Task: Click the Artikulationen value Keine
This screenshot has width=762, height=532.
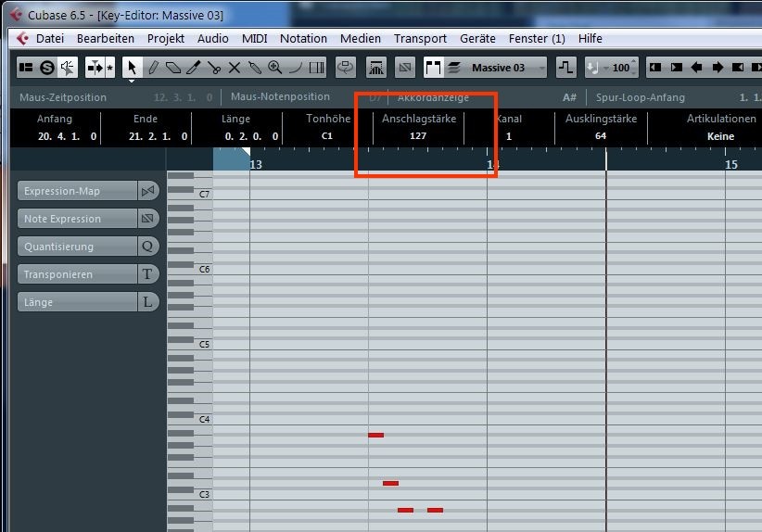Action: 720,136
